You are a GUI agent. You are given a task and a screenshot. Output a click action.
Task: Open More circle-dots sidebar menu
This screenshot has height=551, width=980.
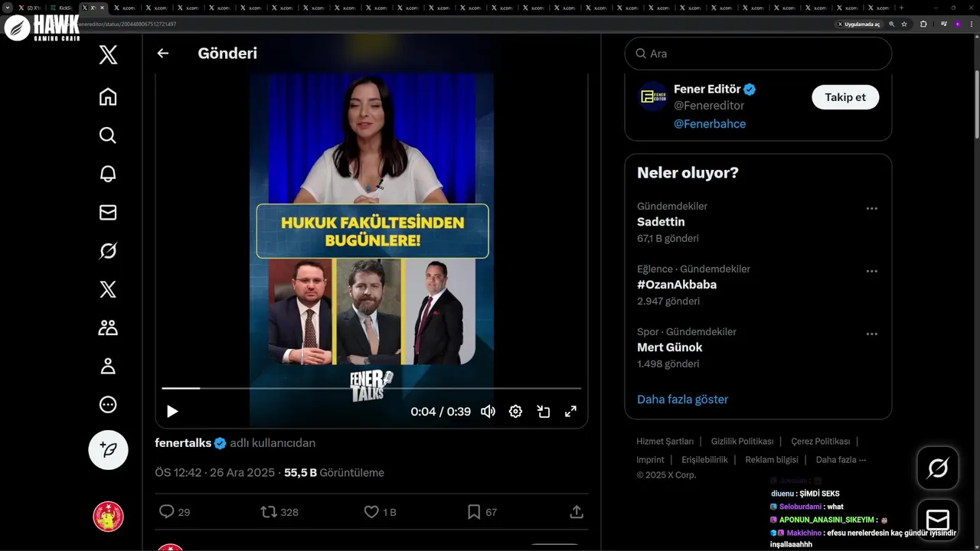pyautogui.click(x=108, y=405)
